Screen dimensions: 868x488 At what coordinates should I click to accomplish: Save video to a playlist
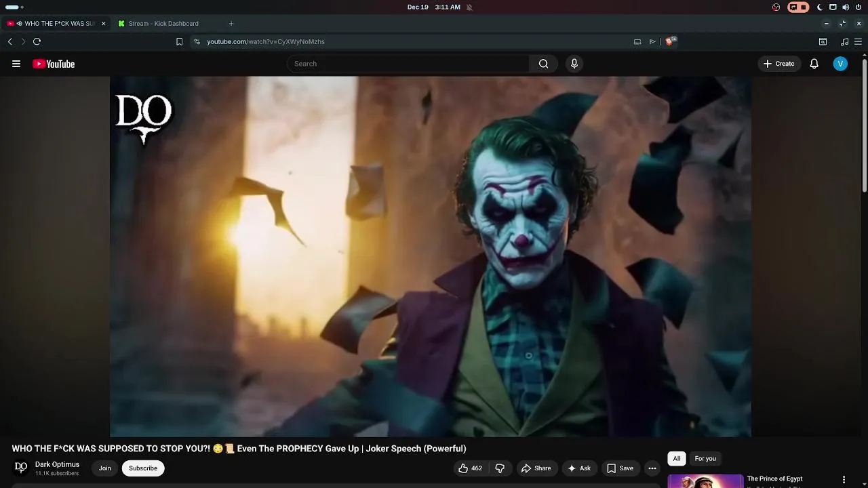620,468
